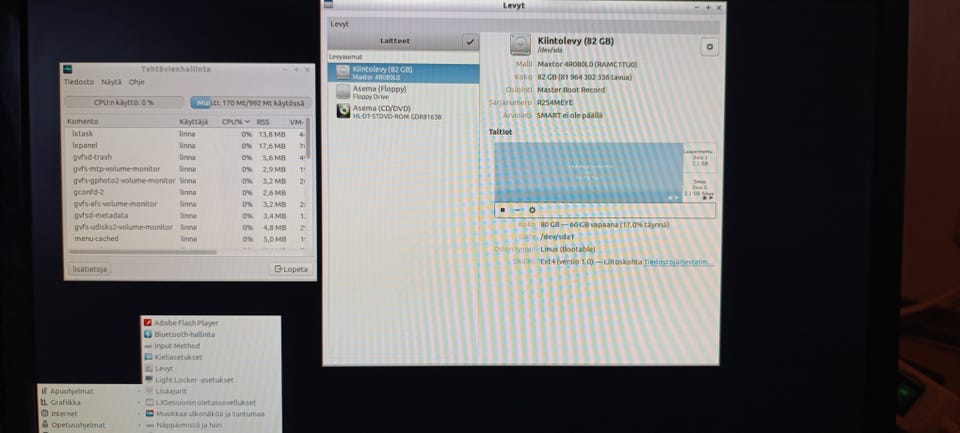The width and height of the screenshot is (960, 433).
Task: Open the drive options gear in Levyt
Action: click(x=710, y=47)
